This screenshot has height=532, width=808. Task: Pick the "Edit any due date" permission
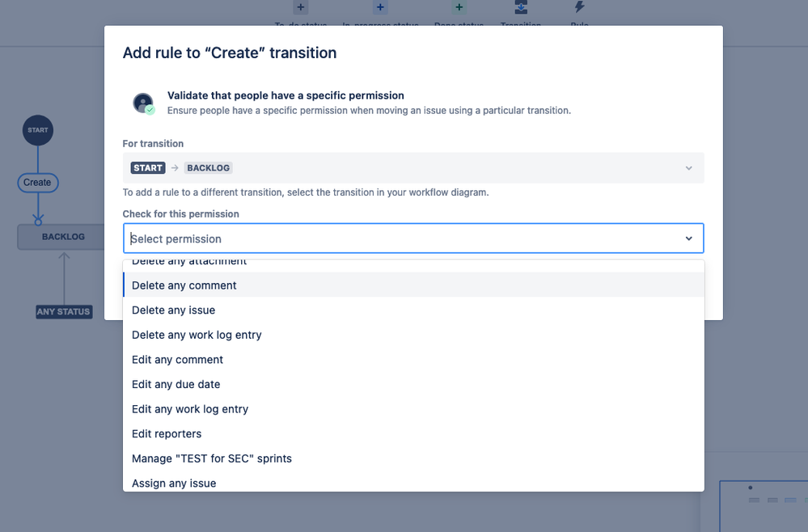pos(413,384)
